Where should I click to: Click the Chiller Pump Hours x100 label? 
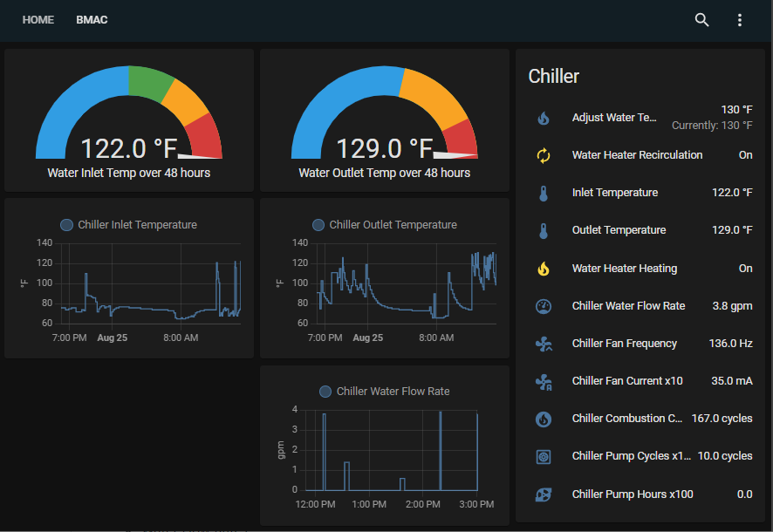(633, 494)
